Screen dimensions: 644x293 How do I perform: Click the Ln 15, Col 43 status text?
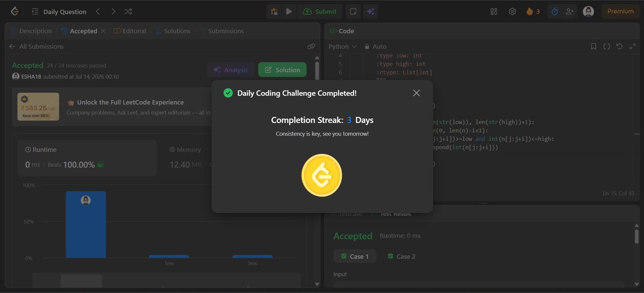(x=618, y=193)
